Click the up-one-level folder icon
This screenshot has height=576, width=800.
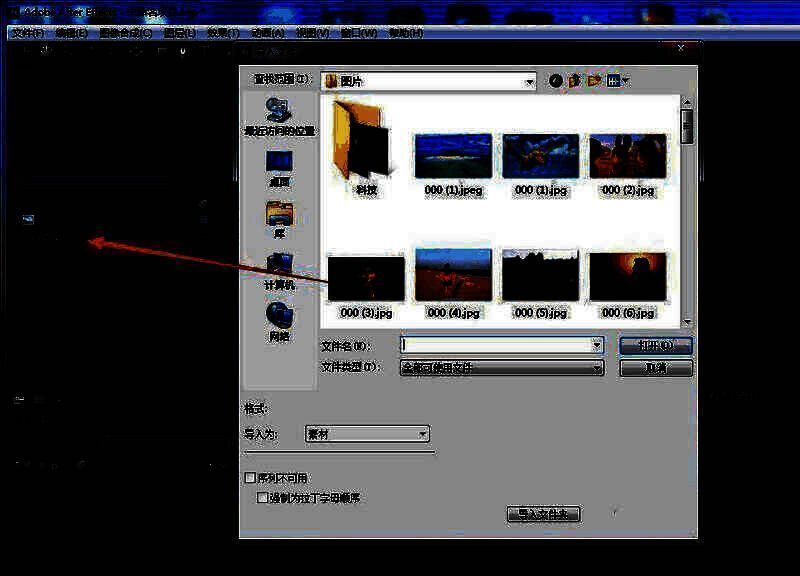click(x=575, y=81)
